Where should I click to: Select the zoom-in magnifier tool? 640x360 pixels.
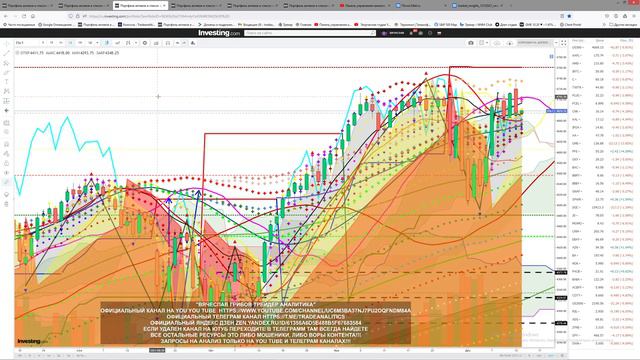6,132
